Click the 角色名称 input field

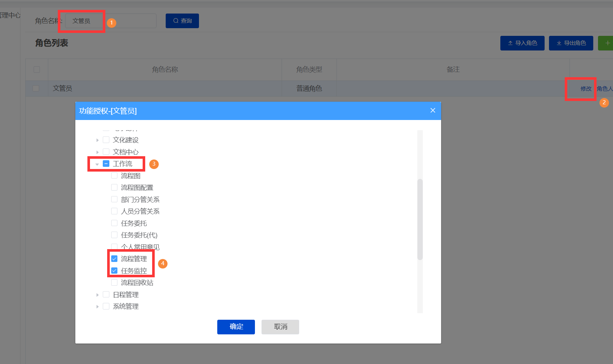tap(111, 21)
